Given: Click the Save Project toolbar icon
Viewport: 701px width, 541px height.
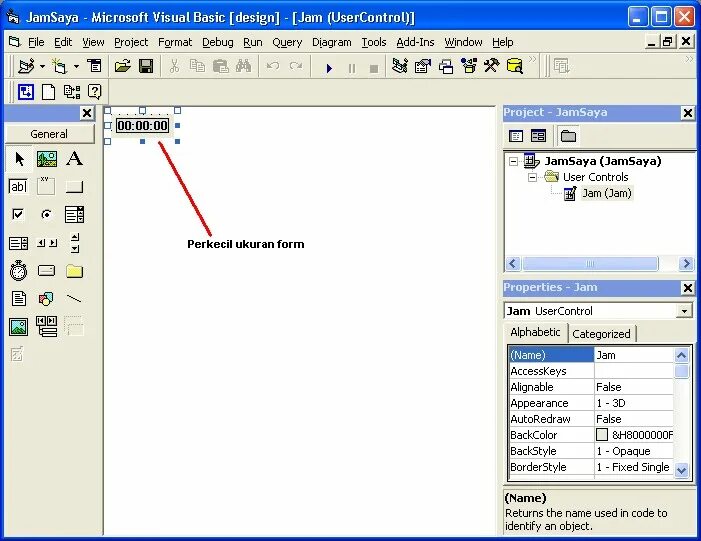Looking at the screenshot, I should (x=146, y=67).
